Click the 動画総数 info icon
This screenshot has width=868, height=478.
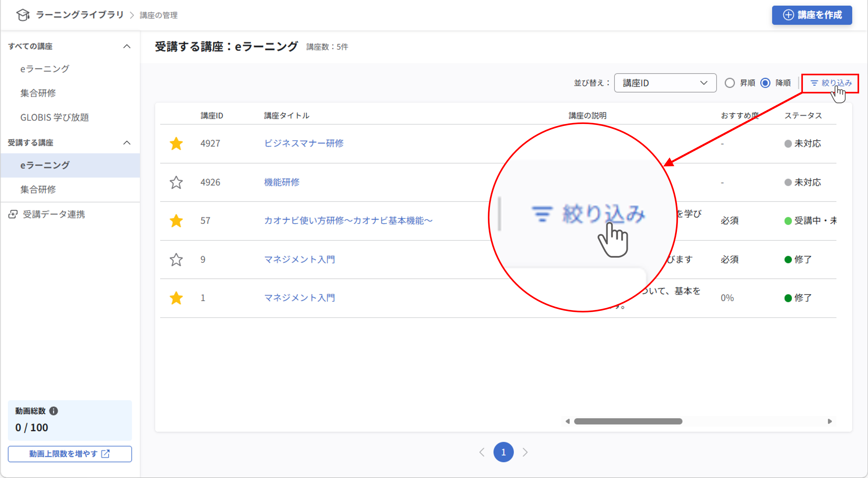tap(54, 411)
